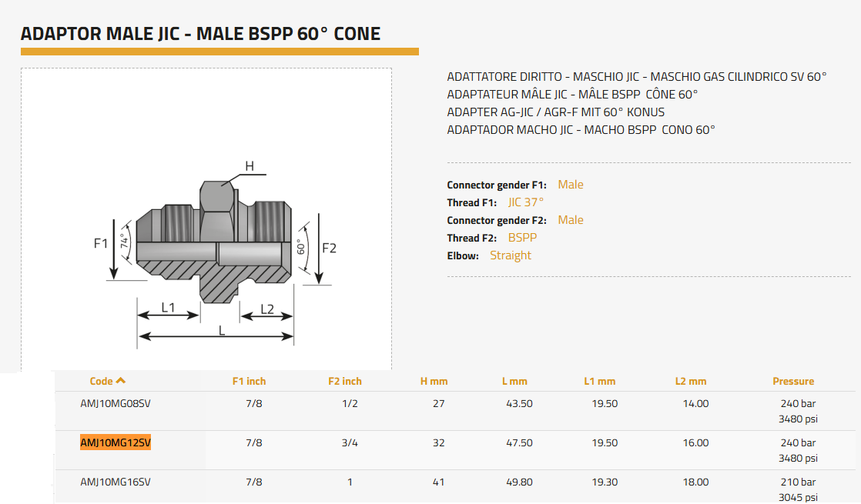Select Male value for Connector gender F2
This screenshot has height=504, width=861.
pyautogui.click(x=571, y=220)
